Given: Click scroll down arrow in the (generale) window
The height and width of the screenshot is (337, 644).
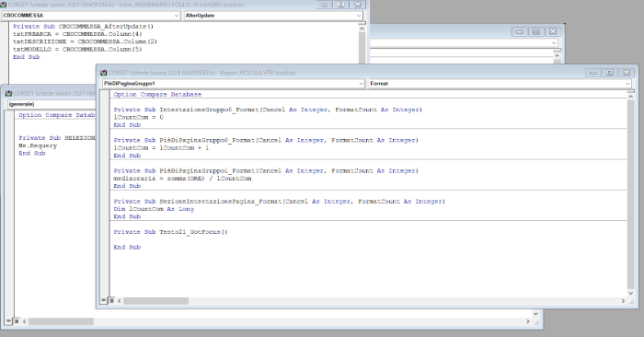Looking at the screenshot, I should coord(535,314).
